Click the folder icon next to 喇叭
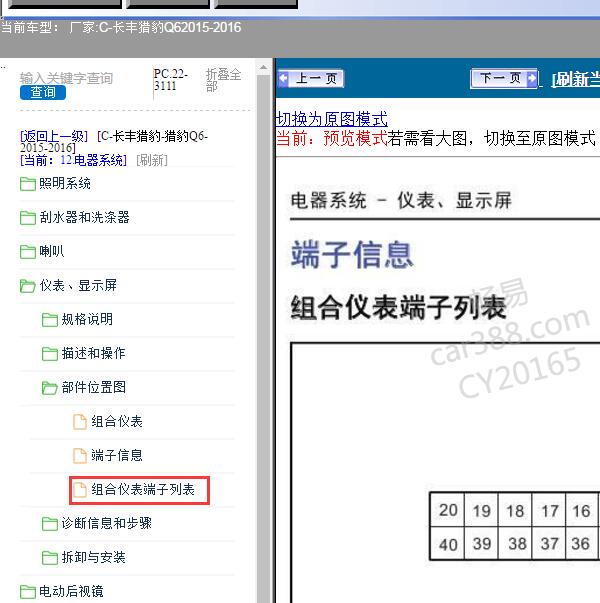 click(28, 252)
